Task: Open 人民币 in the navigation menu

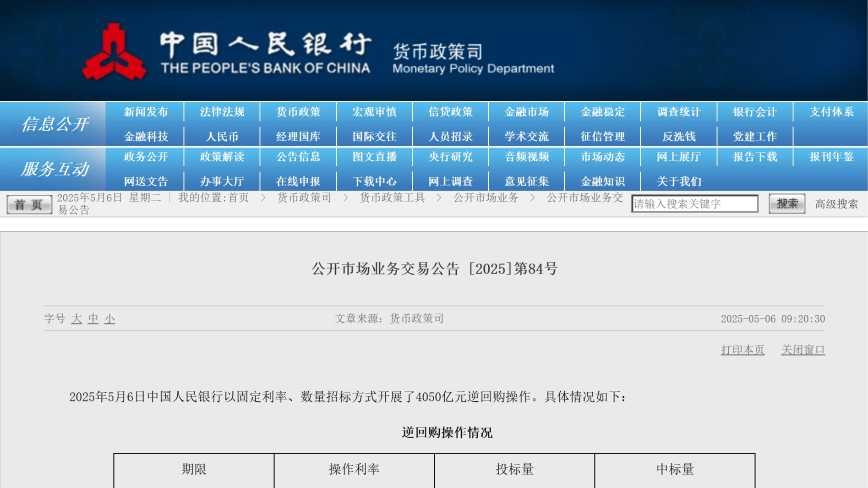Action: tap(222, 137)
